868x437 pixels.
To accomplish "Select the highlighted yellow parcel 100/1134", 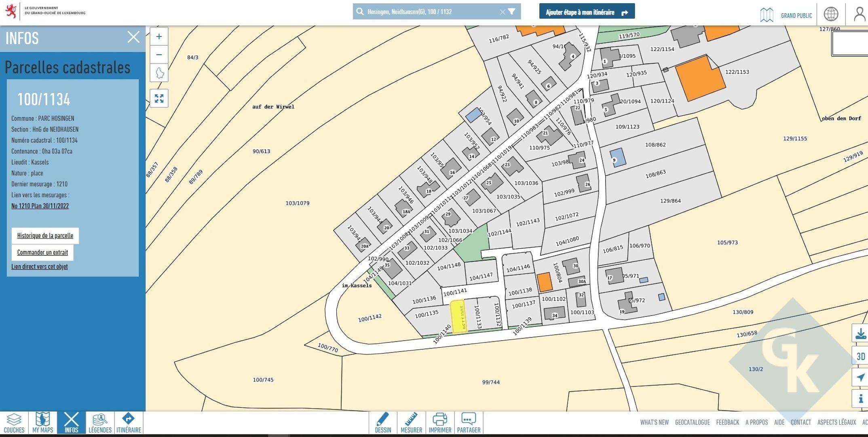I will 458,316.
